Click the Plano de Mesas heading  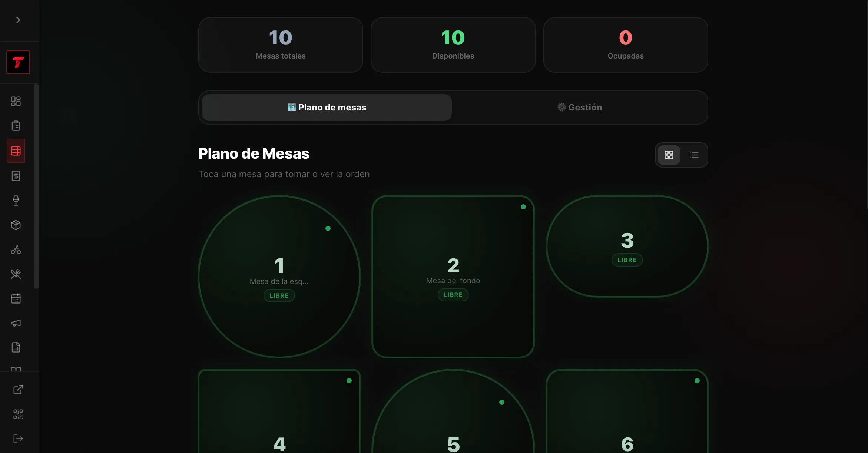[254, 154]
